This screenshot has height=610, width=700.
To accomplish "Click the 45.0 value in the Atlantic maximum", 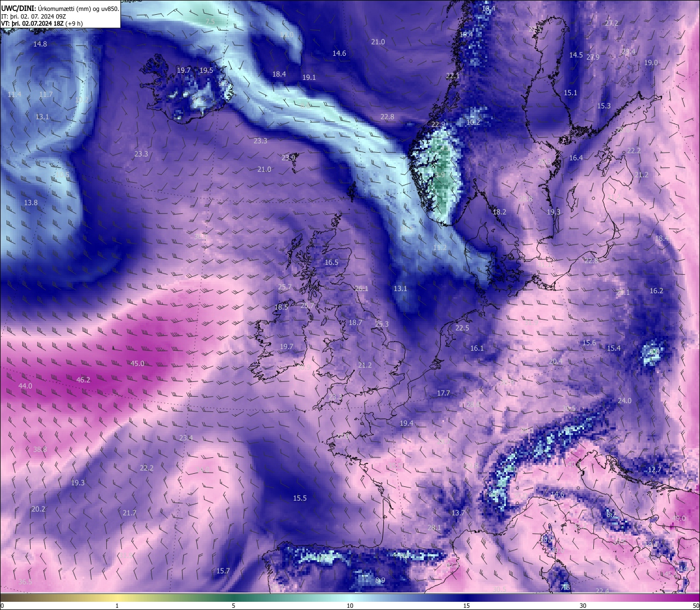I will pos(137,363).
